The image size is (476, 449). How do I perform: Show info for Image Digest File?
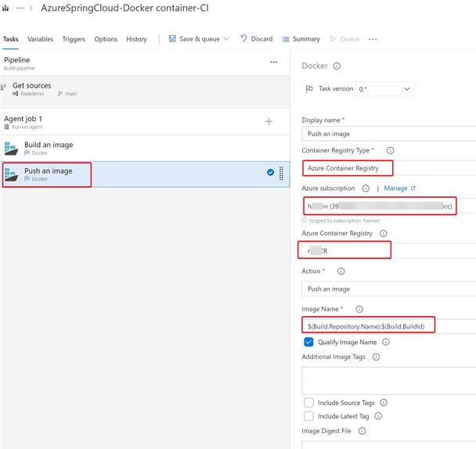[x=362, y=431]
